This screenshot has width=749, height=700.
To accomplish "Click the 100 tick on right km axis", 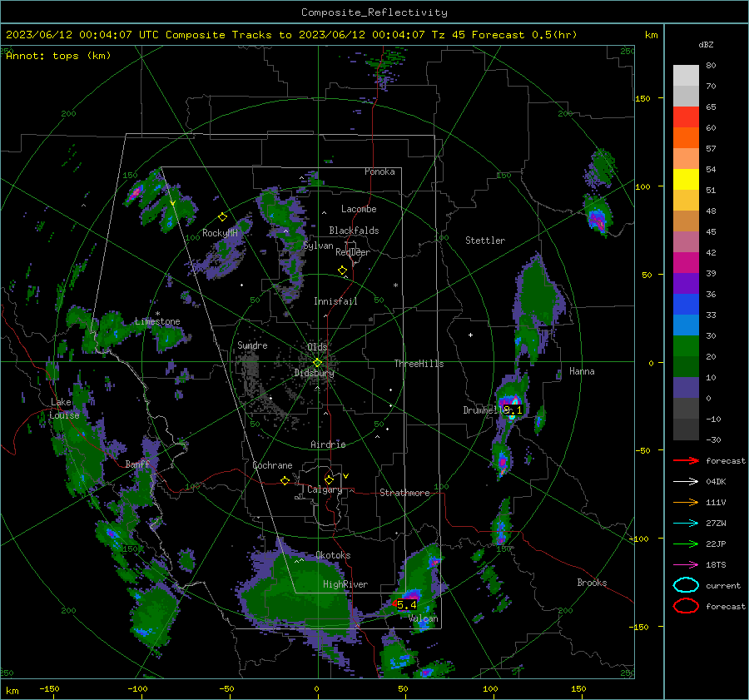I will pyautogui.click(x=642, y=186).
